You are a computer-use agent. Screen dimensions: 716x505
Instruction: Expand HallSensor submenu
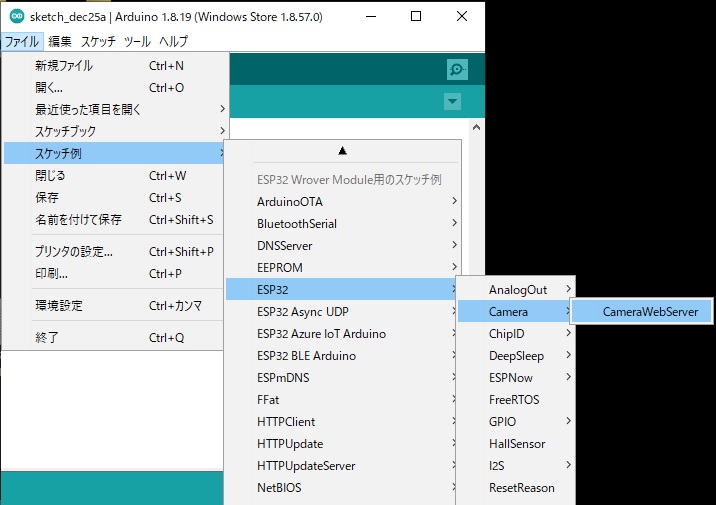516,444
